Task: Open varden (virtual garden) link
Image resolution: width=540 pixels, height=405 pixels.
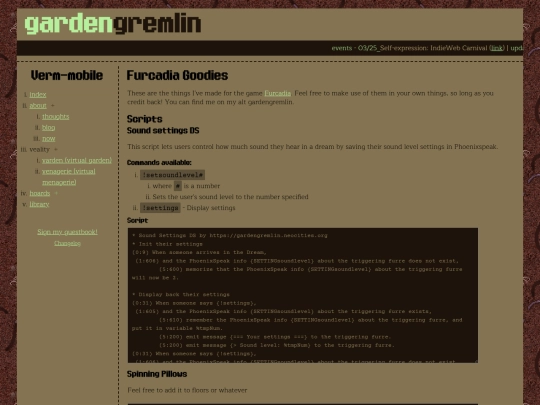Action: point(77,160)
